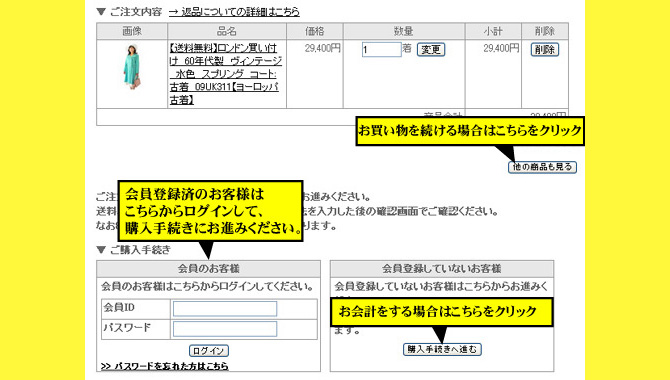Click the 会員登録していないお客様 section header
Image resolution: width=670 pixels, height=380 pixels.
[442, 269]
